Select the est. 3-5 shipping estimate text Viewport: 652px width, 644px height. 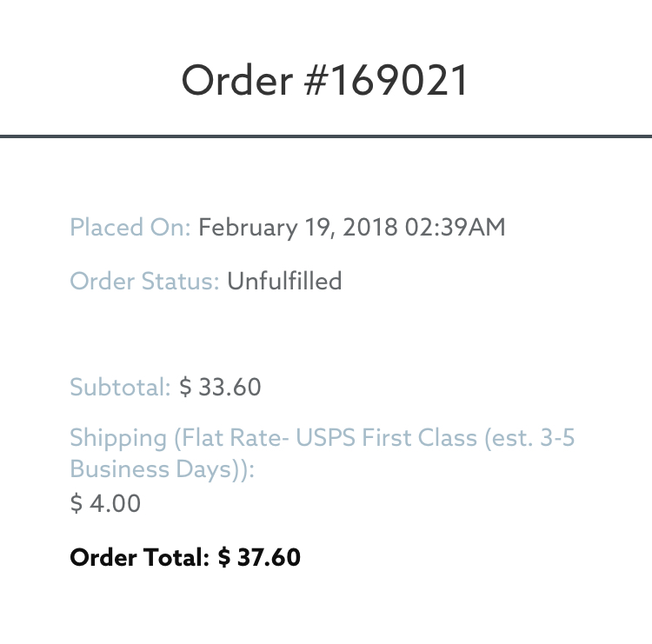pyautogui.click(x=529, y=438)
